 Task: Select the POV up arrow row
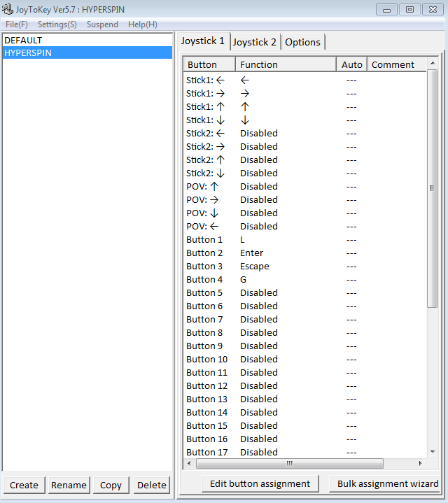tap(305, 187)
